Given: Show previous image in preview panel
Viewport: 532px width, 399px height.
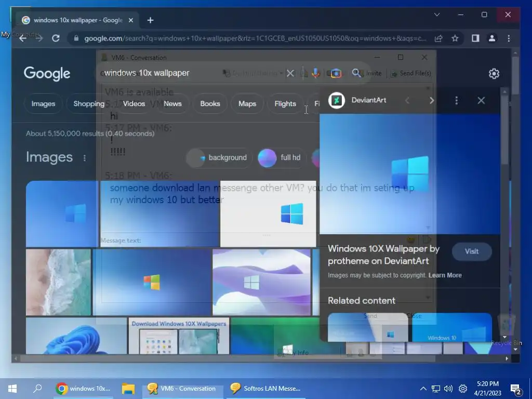Looking at the screenshot, I should (x=407, y=100).
